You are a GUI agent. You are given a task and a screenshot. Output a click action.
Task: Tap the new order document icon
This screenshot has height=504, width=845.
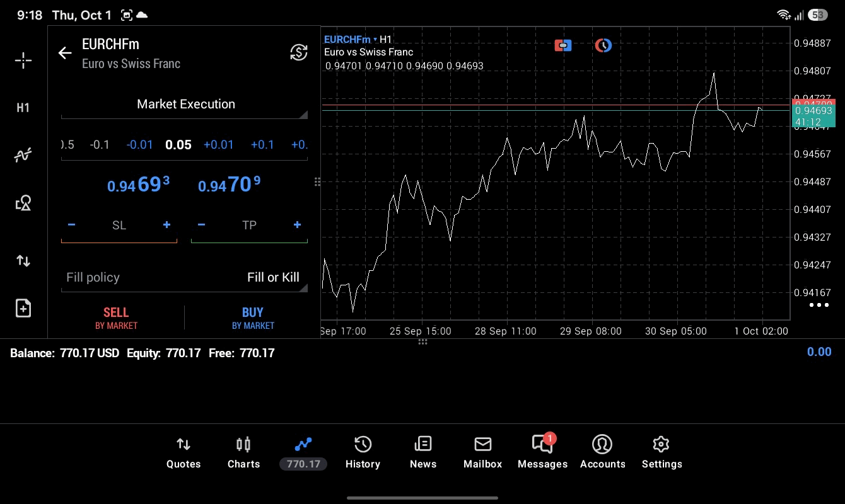23,308
